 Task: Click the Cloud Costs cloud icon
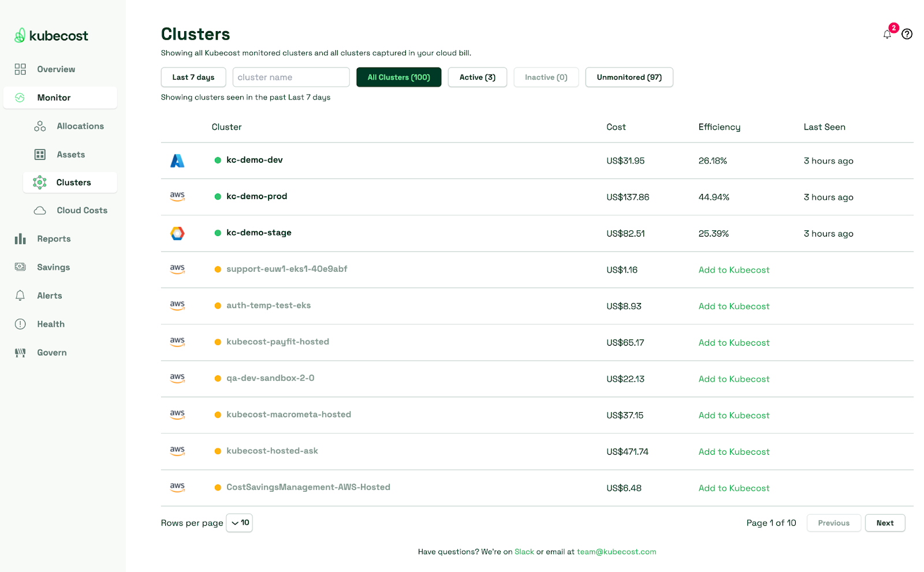coord(40,211)
